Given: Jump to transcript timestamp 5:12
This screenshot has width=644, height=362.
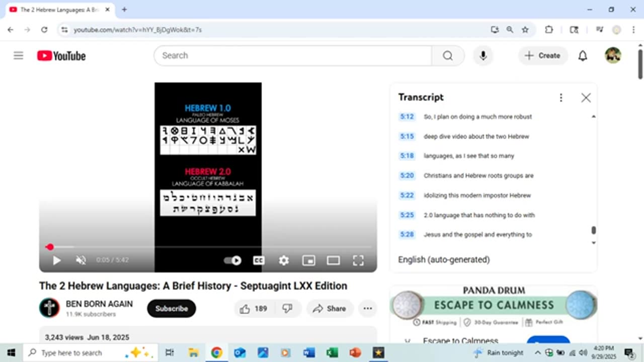Looking at the screenshot, I should pos(407,117).
